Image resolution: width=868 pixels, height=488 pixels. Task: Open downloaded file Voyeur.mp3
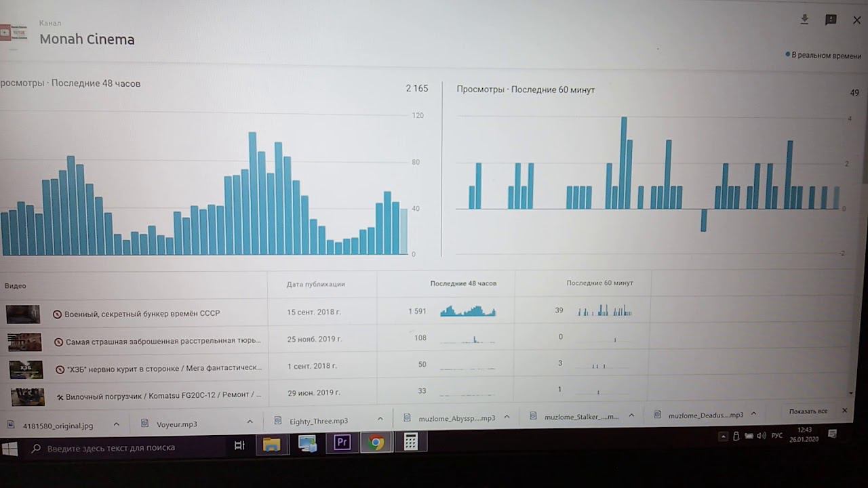click(177, 424)
